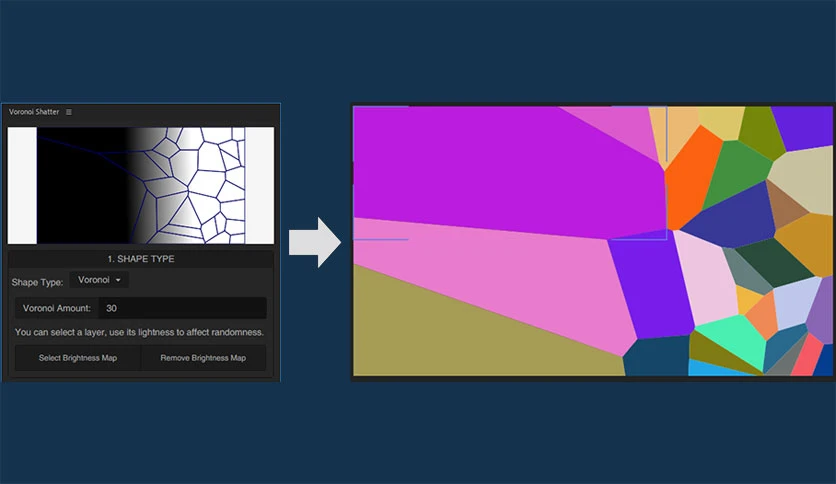Click the Shape Type: label
This screenshot has width=836, height=484.
click(x=37, y=282)
